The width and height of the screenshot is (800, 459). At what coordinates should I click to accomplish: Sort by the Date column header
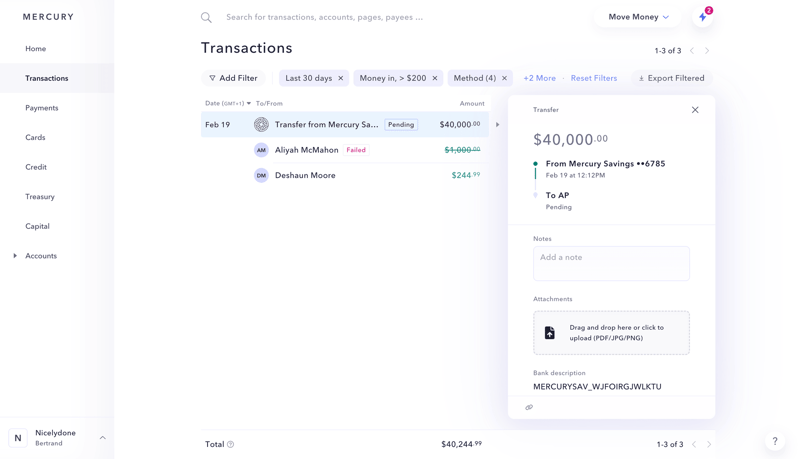[x=228, y=103]
